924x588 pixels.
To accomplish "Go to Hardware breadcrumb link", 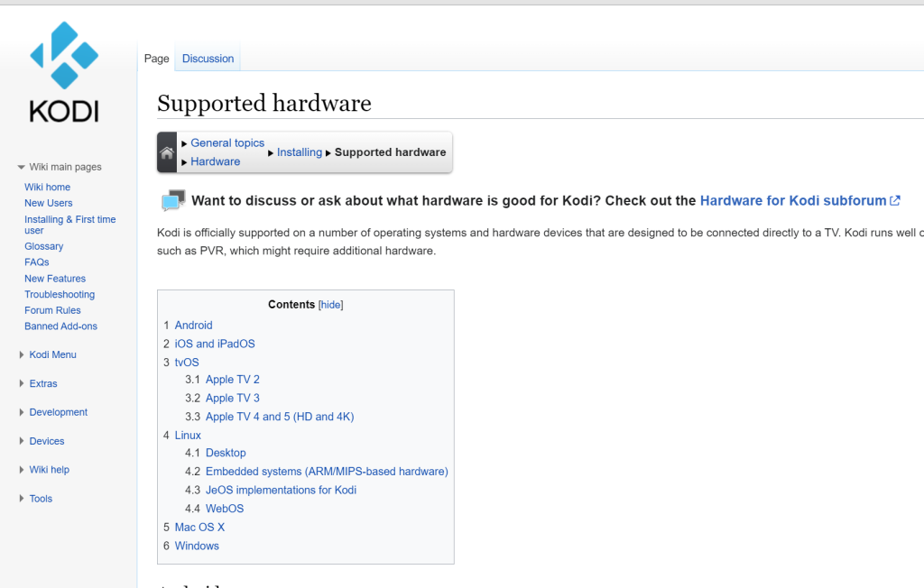I will 215,161.
